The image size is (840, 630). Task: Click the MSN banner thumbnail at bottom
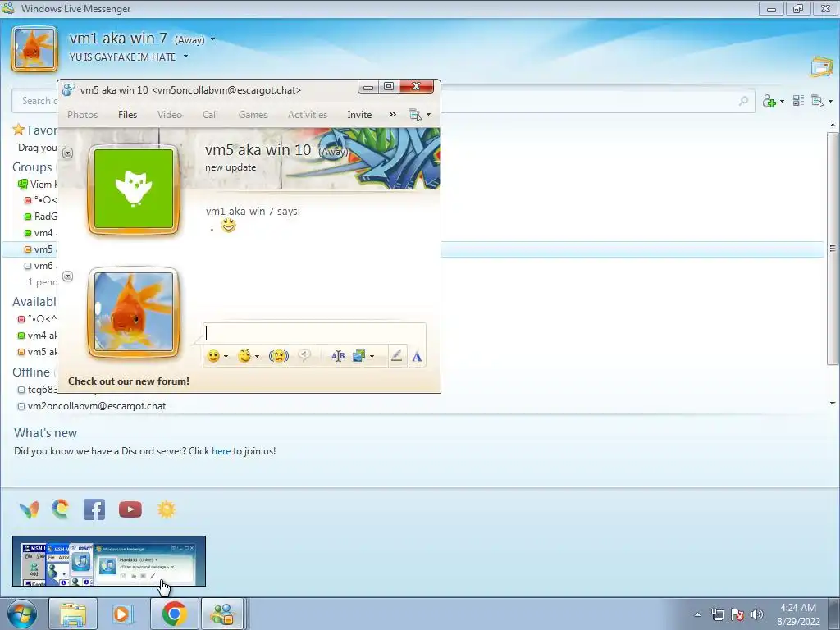(109, 561)
